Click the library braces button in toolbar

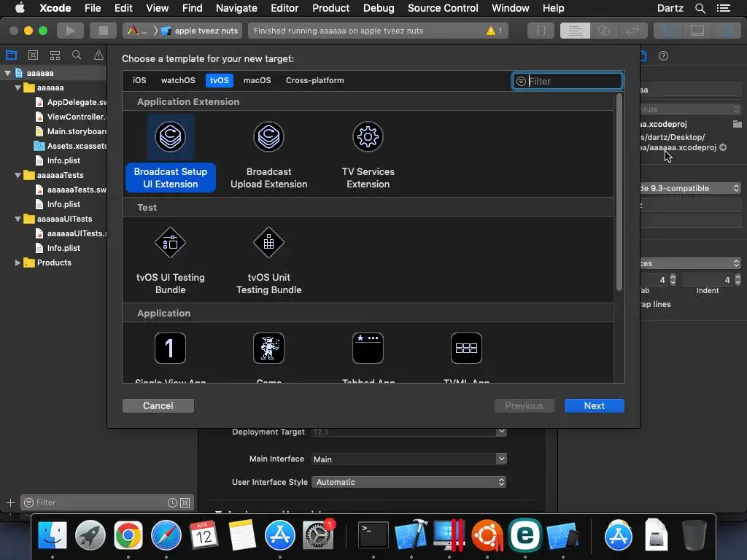click(541, 31)
